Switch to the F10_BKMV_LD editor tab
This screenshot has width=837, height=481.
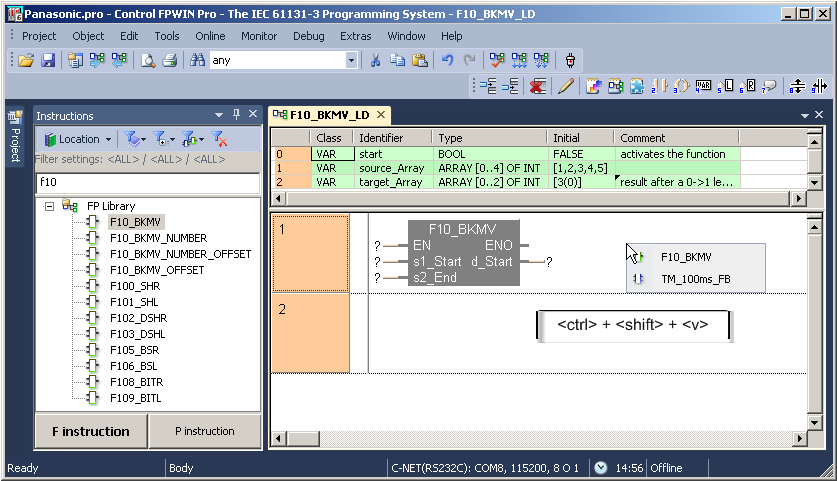pyautogui.click(x=327, y=115)
